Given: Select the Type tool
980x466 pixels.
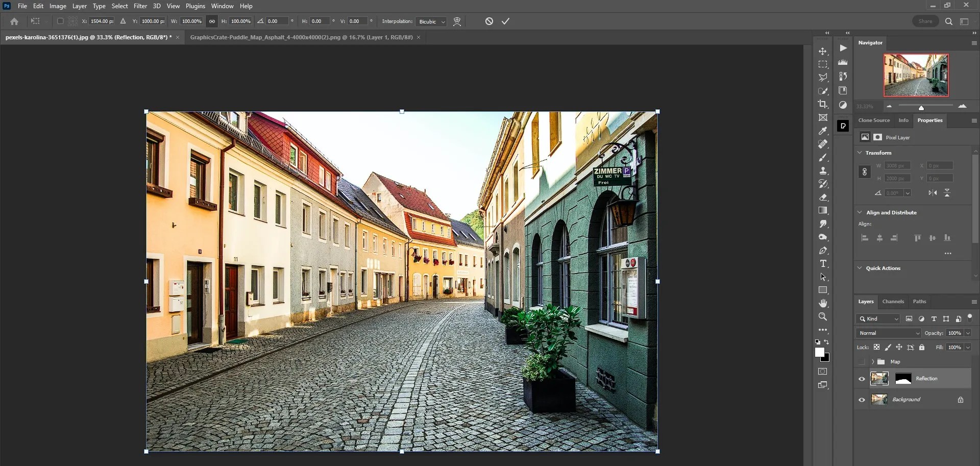Looking at the screenshot, I should click(x=823, y=263).
